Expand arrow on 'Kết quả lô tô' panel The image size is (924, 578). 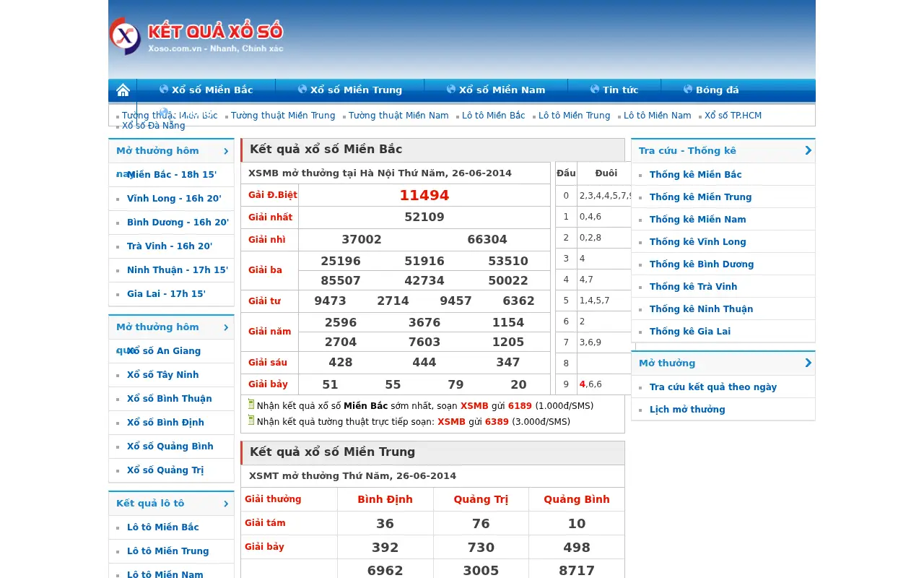click(226, 504)
